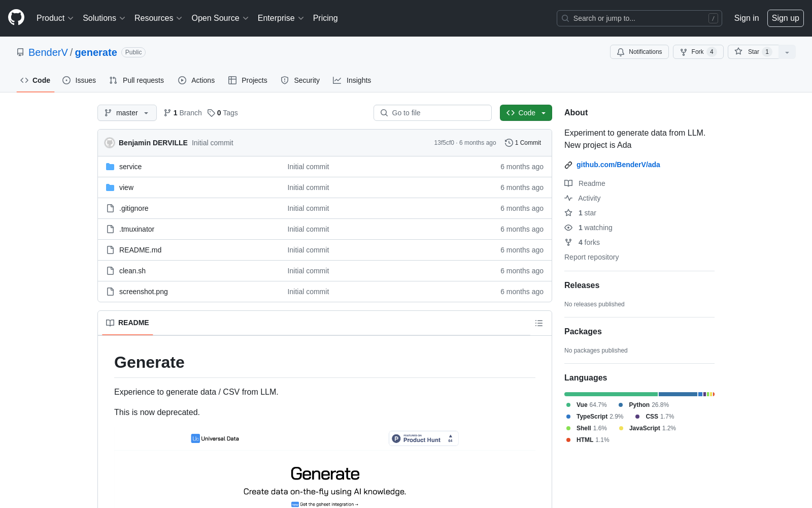Open the README outline list icon
This screenshot has width=812, height=508.
tap(539, 323)
